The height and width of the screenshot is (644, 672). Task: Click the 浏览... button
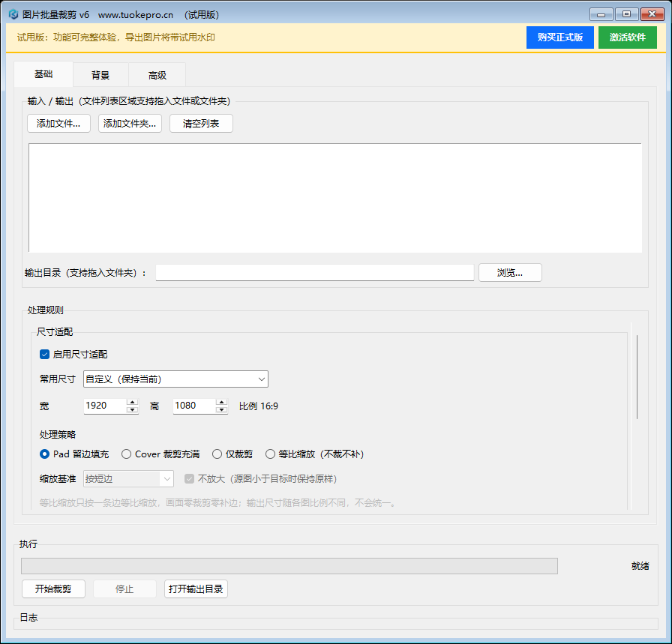click(510, 272)
